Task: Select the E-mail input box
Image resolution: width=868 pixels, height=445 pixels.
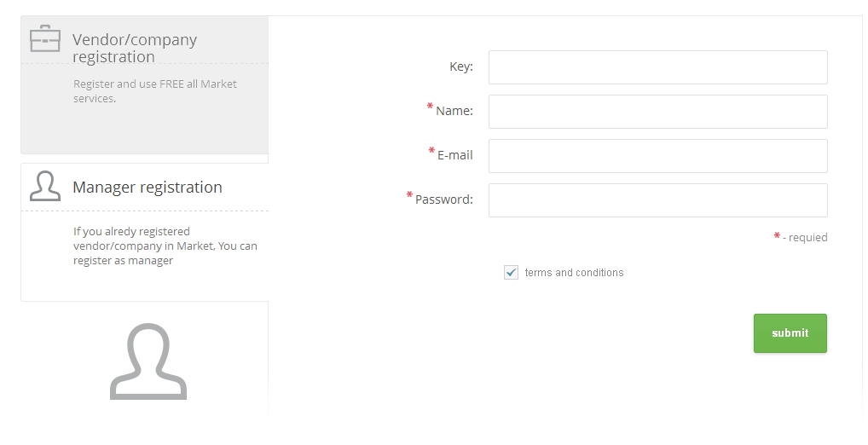Action: 657,156
